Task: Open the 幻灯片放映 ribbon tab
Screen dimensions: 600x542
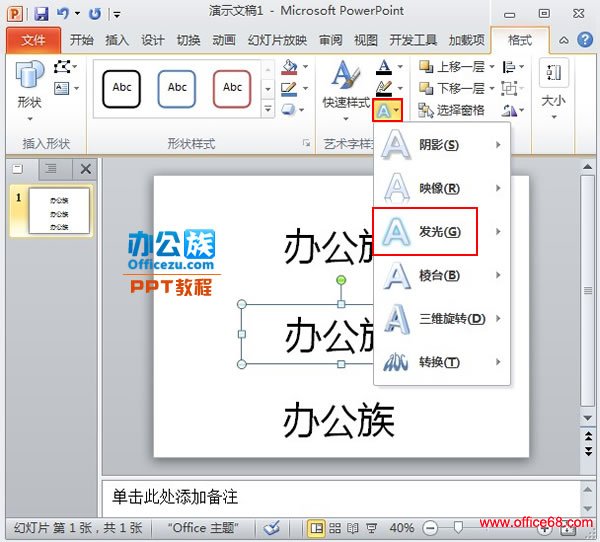Action: [277, 40]
